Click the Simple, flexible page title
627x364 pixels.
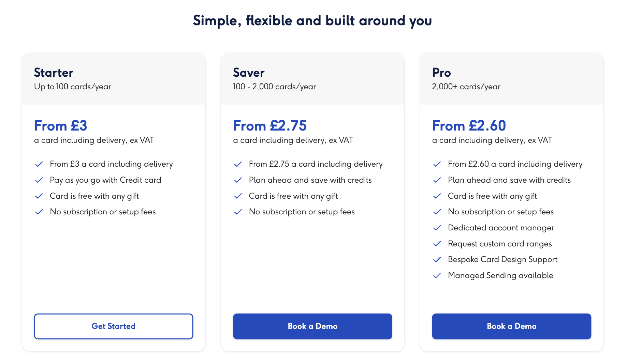pos(312,20)
